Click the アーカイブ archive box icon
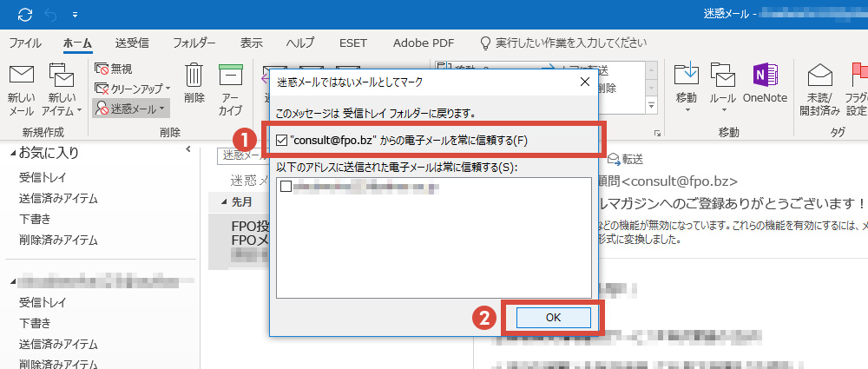The height and width of the screenshot is (369, 868). click(x=230, y=75)
